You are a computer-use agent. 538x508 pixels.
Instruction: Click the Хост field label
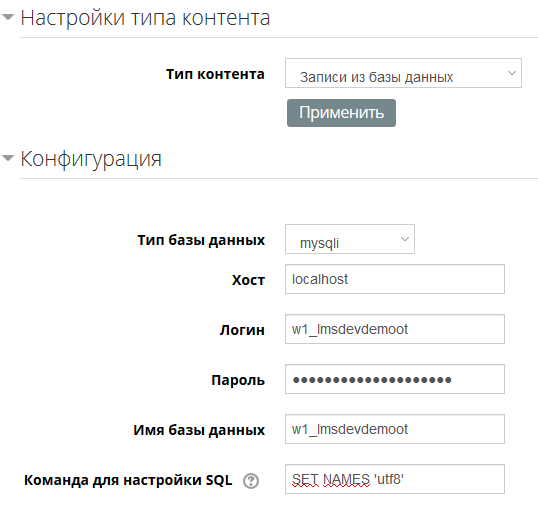click(248, 280)
